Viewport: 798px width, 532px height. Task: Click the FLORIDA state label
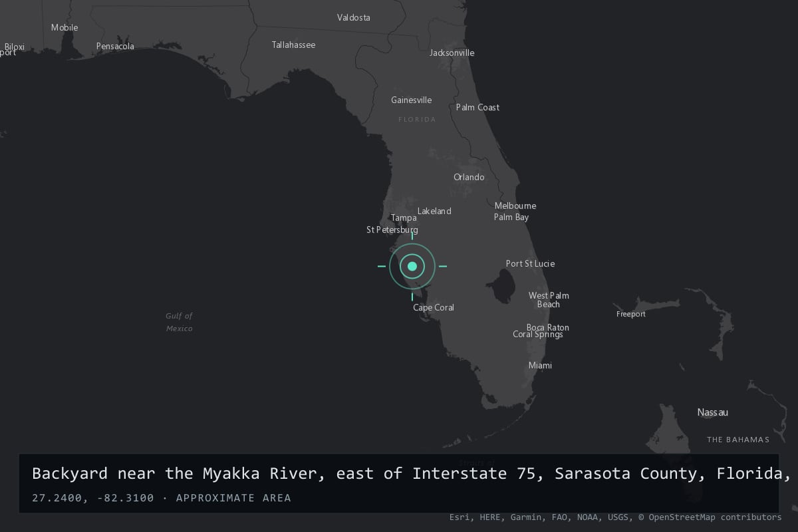[x=417, y=120]
